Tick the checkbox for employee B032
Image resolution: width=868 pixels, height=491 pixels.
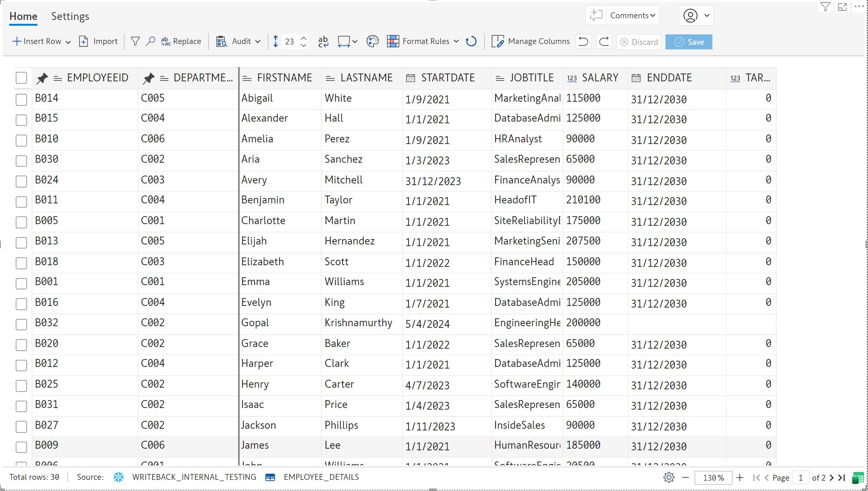point(21,324)
